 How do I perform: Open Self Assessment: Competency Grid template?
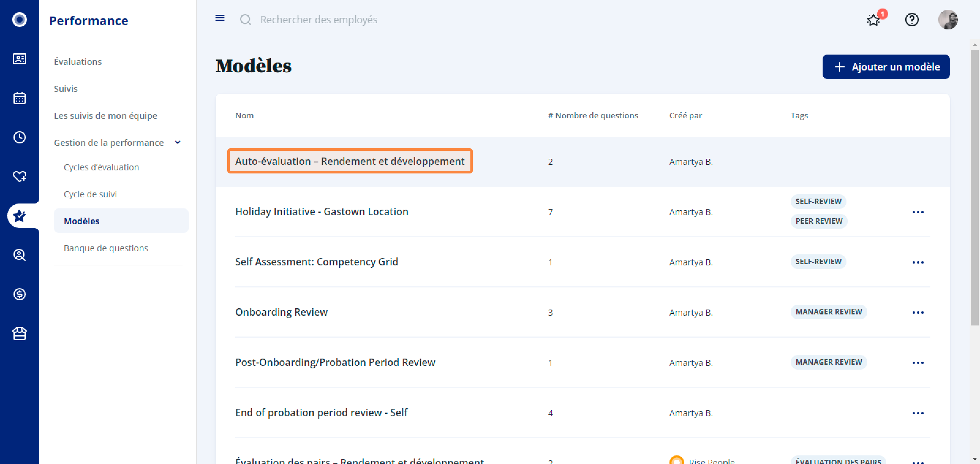(316, 262)
